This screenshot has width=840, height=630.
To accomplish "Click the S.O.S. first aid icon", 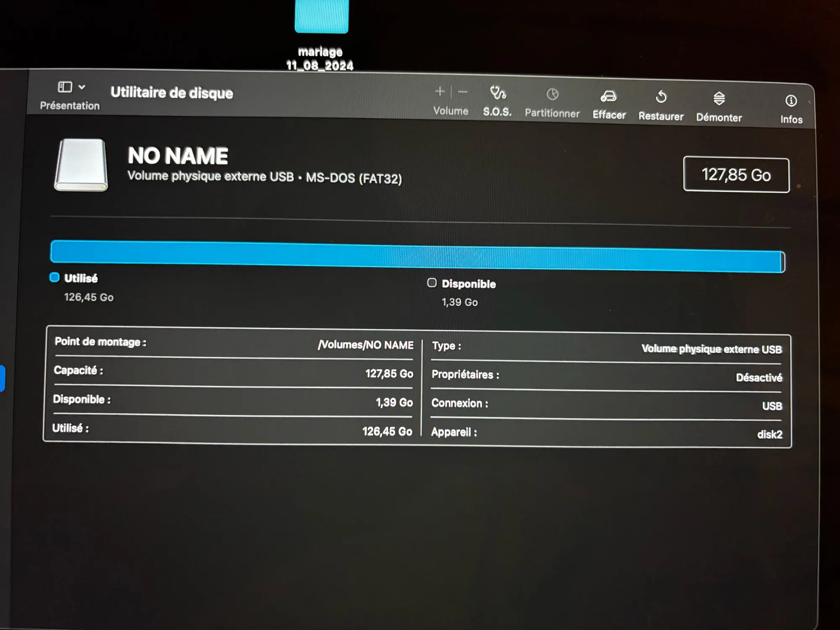I will coord(498,93).
